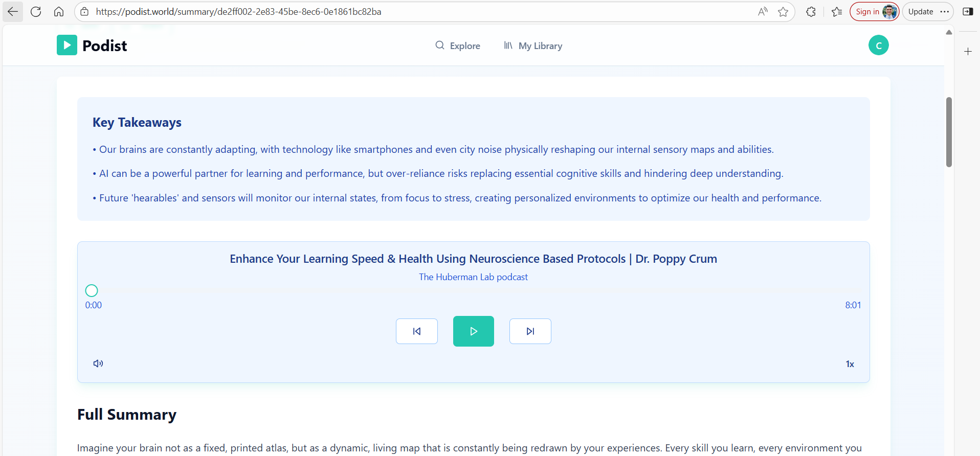Screen dimensions: 980x456
Task: Click the Full Summary heading
Action: [x=127, y=414]
